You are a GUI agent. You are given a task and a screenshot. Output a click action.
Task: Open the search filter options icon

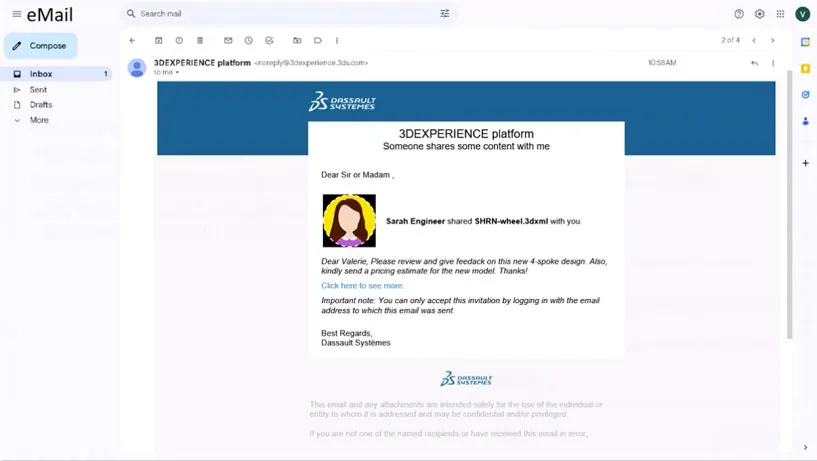[x=444, y=14]
